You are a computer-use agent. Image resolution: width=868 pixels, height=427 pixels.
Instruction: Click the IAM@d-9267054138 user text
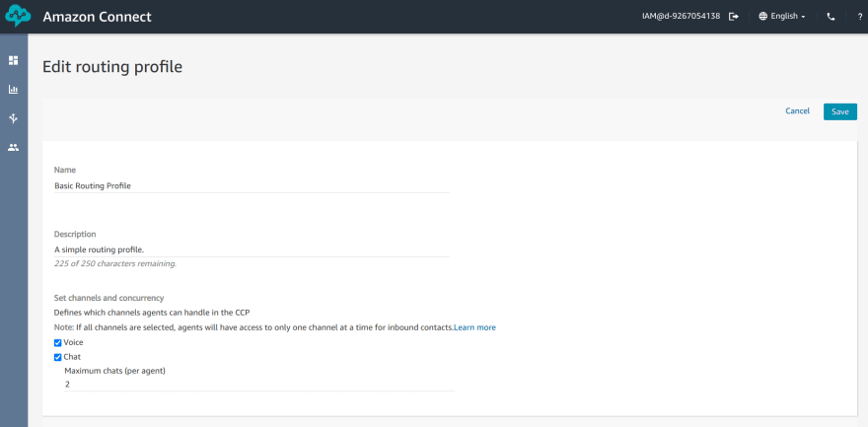coord(681,17)
